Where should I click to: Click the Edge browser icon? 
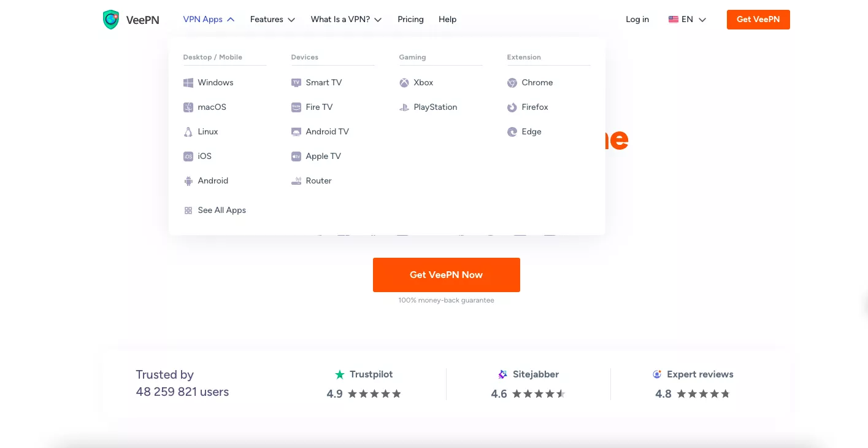pyautogui.click(x=512, y=132)
